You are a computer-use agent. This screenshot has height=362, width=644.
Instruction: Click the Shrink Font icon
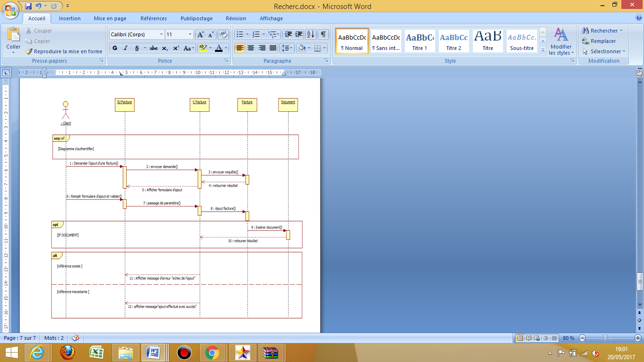211,34
